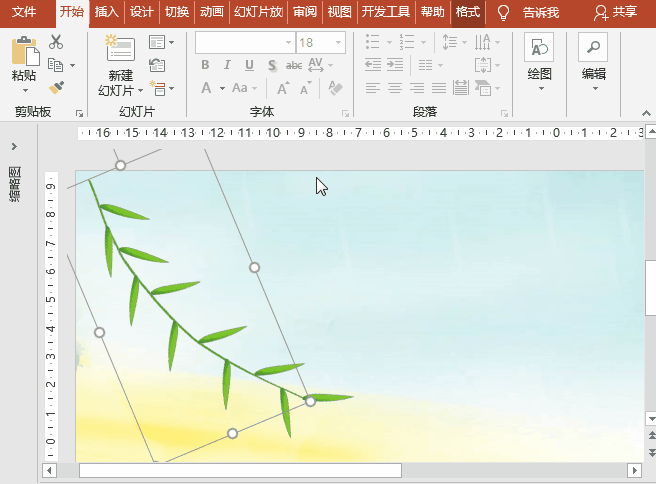
Task: Open the paragraph dialog launcher
Action: [x=504, y=113]
